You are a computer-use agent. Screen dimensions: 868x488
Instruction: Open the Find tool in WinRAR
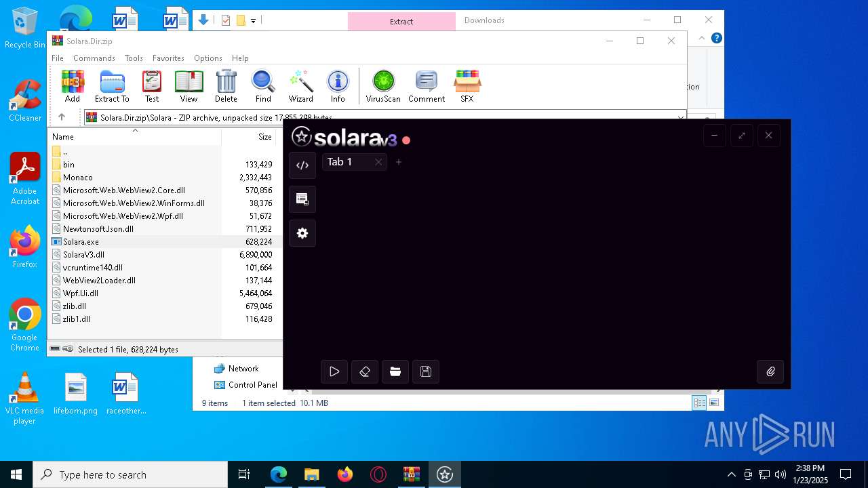pos(263,86)
